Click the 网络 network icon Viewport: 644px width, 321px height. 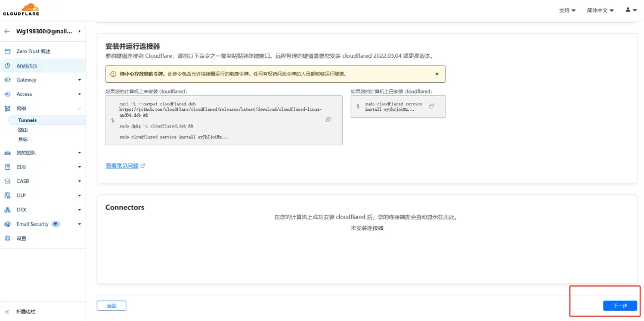click(x=7, y=108)
